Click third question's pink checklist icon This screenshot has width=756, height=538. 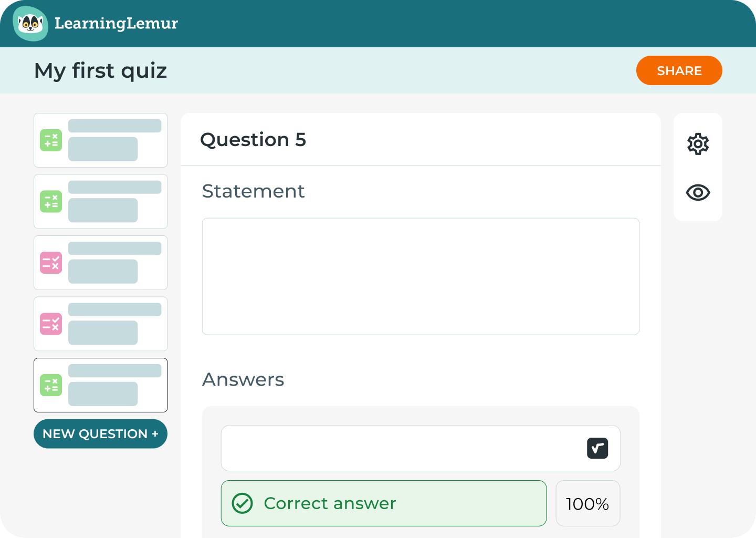coord(51,263)
